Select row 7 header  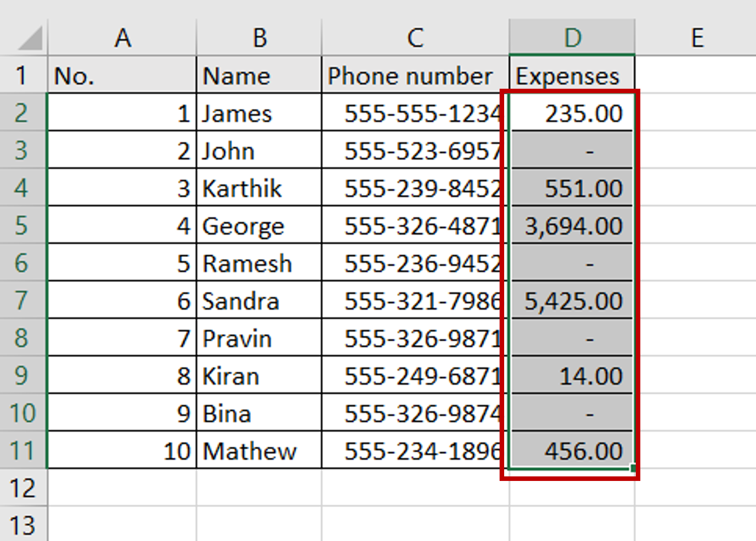23,301
